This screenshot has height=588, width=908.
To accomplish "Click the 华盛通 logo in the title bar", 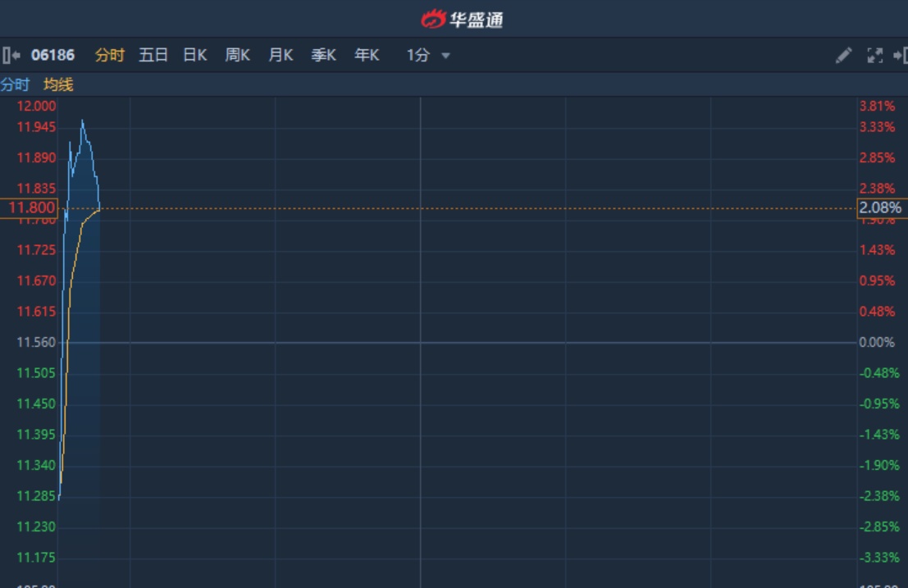I will click(x=462, y=19).
